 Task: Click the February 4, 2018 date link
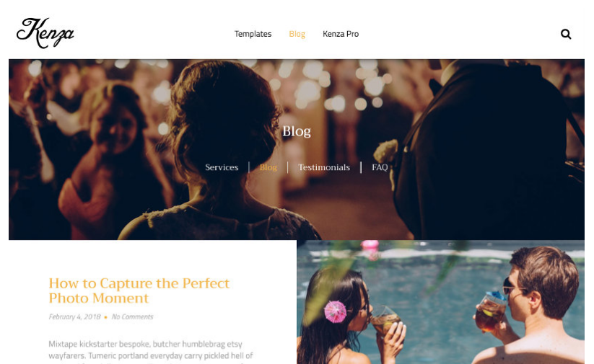coord(74,316)
